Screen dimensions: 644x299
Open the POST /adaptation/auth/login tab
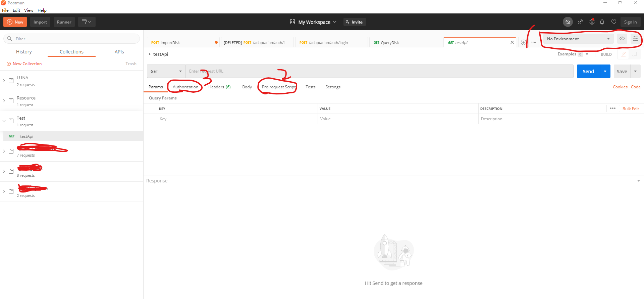point(331,43)
